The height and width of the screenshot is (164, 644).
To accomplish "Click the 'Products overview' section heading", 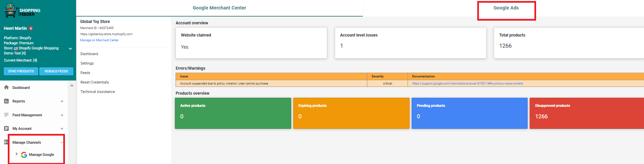I will point(192,93).
